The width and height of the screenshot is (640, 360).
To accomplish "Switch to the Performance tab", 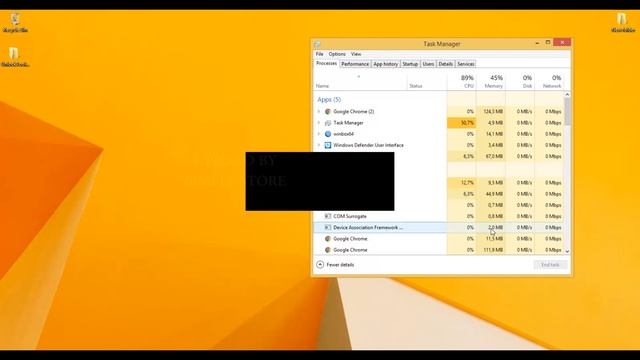I will 355,64.
